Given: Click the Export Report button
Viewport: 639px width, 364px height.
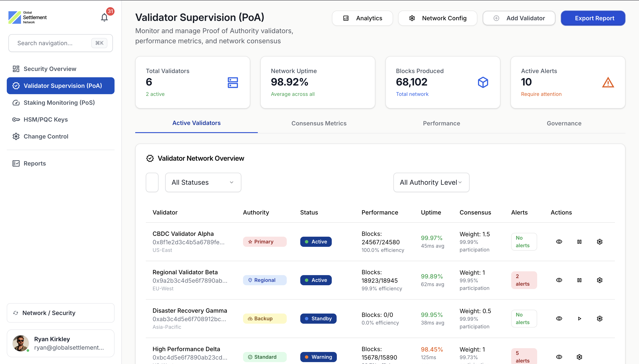Looking at the screenshot, I should tap(593, 18).
